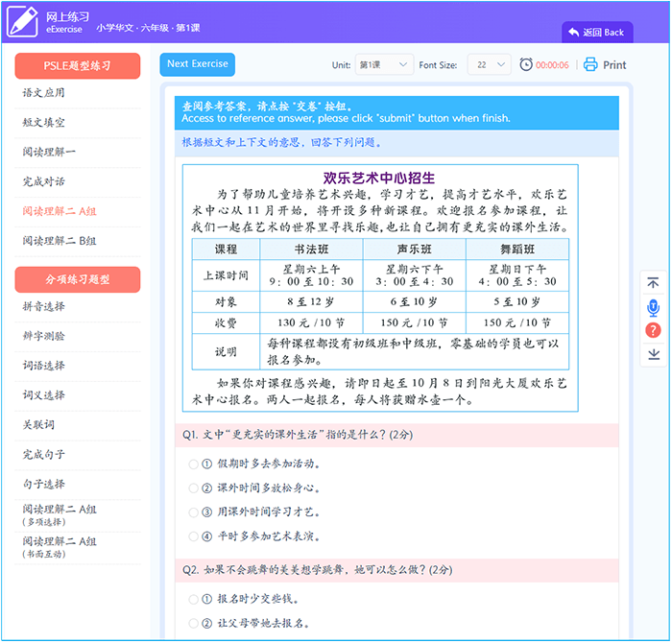
Task: Collapse the 分项练习题型 section header
Action: coord(78,279)
